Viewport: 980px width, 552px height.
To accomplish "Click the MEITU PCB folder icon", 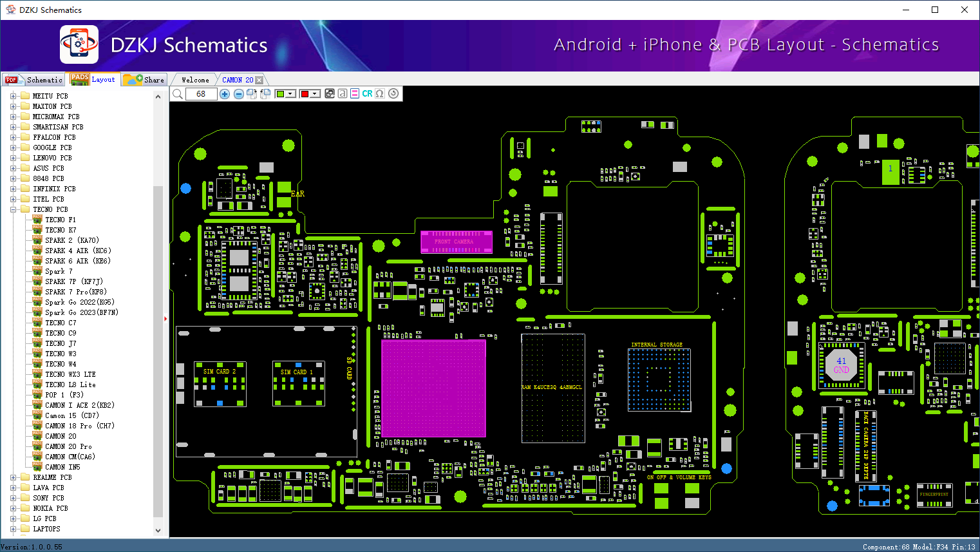I will click(25, 96).
